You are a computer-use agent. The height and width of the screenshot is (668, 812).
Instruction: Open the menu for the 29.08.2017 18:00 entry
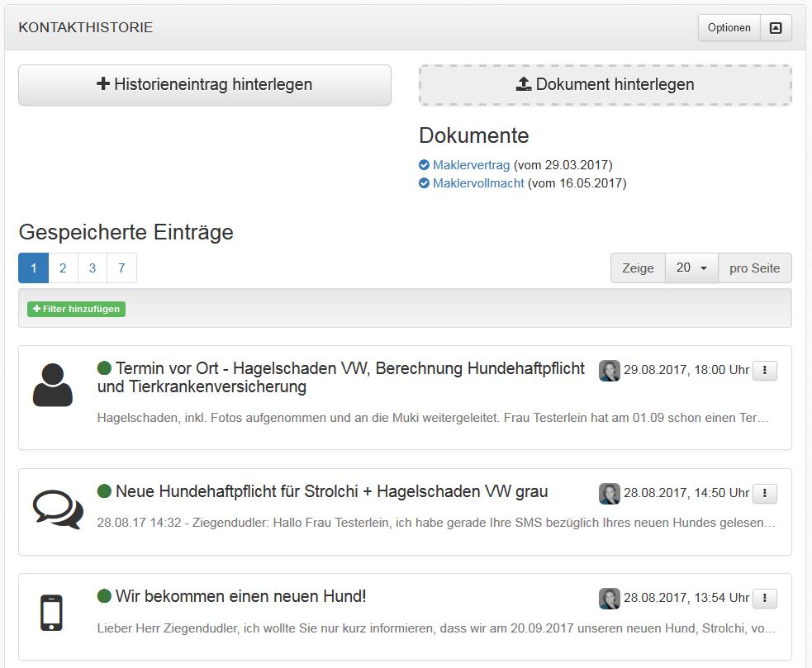pos(765,370)
